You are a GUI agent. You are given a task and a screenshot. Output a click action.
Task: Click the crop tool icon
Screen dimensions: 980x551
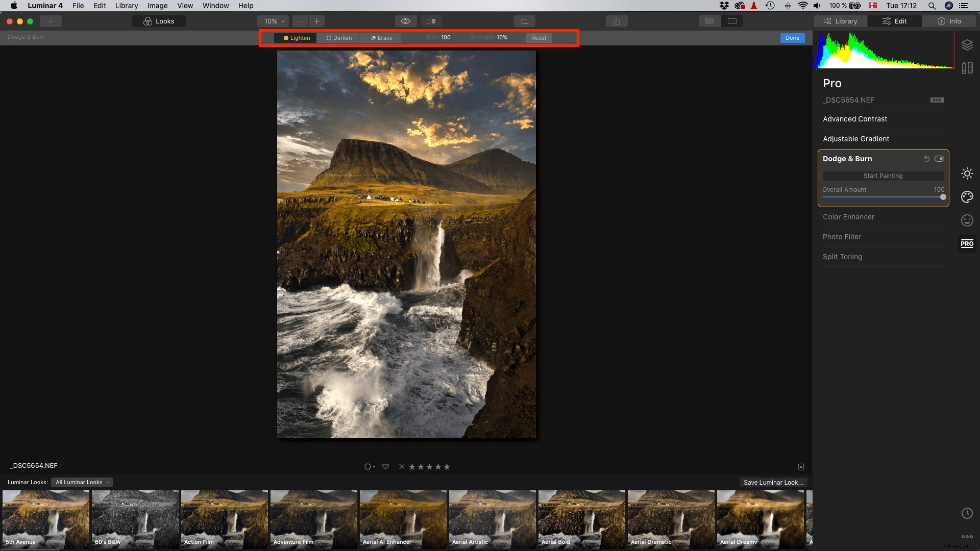coord(525,21)
